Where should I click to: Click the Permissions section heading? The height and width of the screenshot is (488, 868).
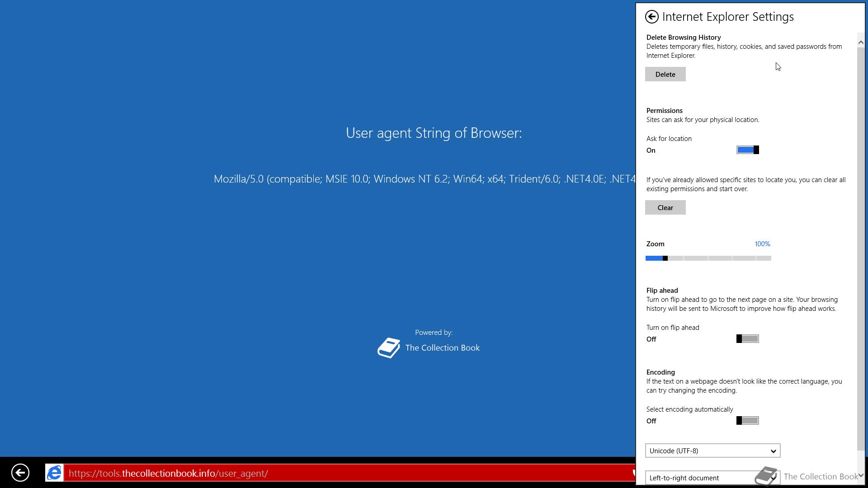tap(664, 111)
